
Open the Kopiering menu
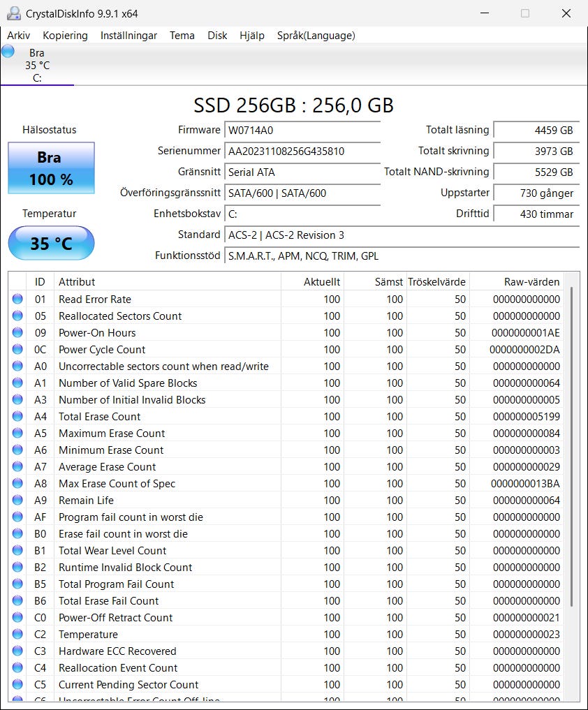coord(65,36)
